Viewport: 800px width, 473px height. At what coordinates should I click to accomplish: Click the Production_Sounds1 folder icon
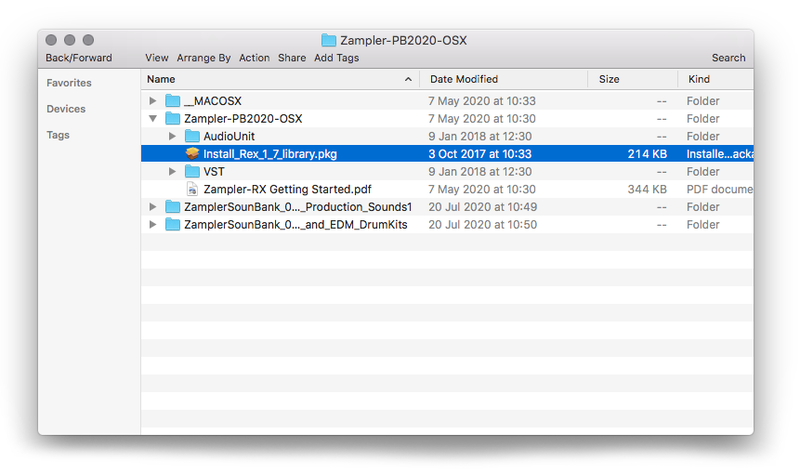coord(172,207)
